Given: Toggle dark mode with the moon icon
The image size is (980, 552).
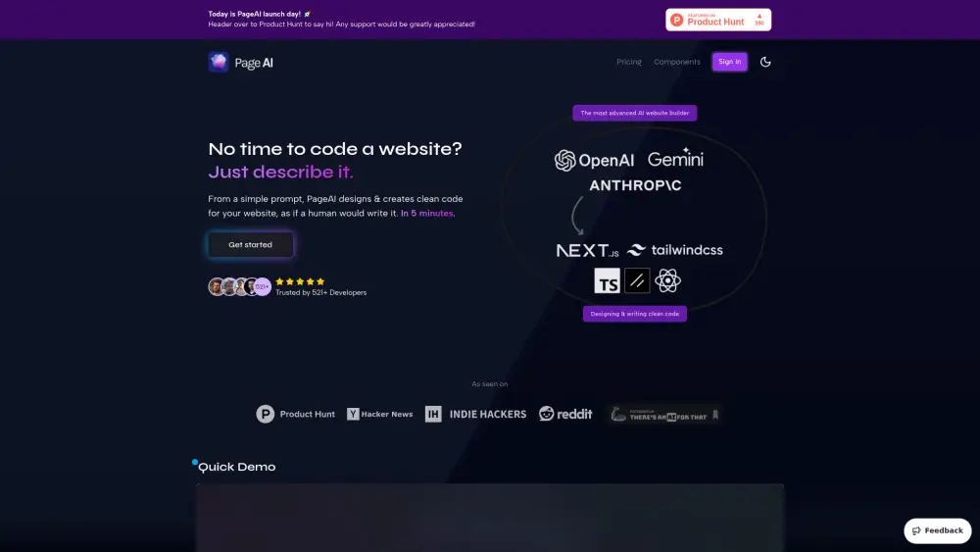Looking at the screenshot, I should pos(765,62).
